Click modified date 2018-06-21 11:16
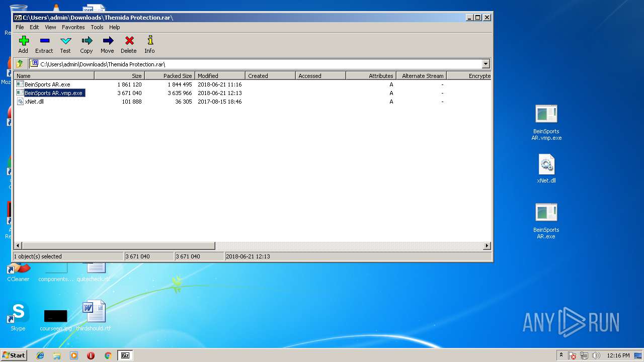This screenshot has width=644, height=362. pos(220,84)
